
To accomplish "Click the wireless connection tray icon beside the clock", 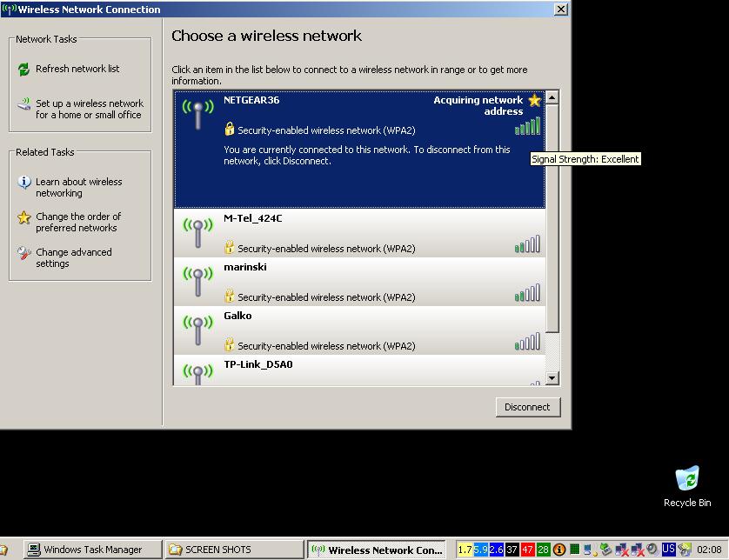I will (x=685, y=550).
